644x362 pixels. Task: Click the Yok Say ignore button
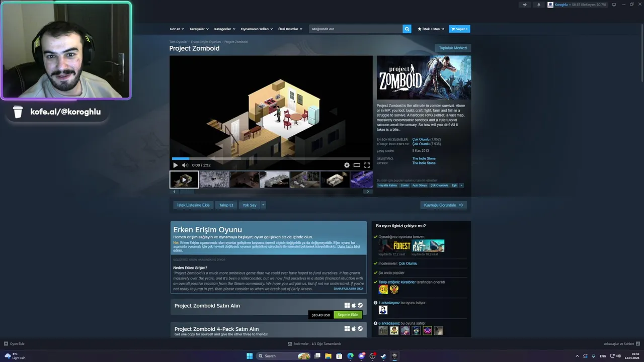click(x=249, y=205)
